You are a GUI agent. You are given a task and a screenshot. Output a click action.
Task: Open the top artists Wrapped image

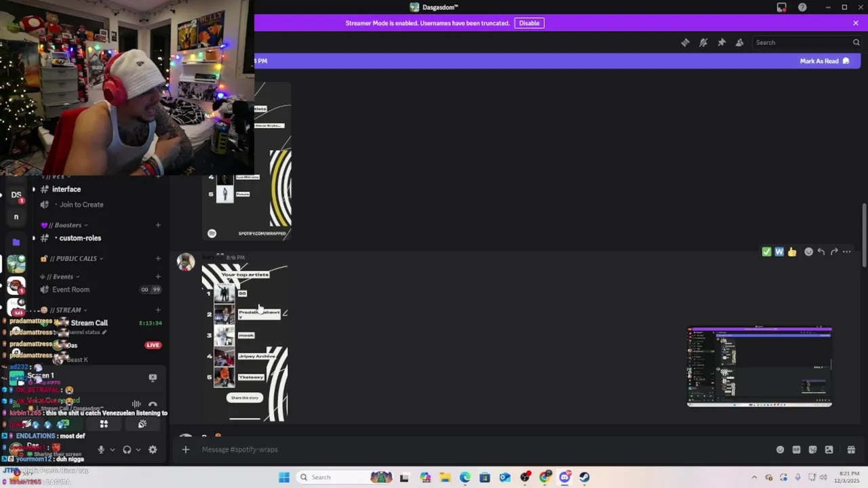[245, 342]
